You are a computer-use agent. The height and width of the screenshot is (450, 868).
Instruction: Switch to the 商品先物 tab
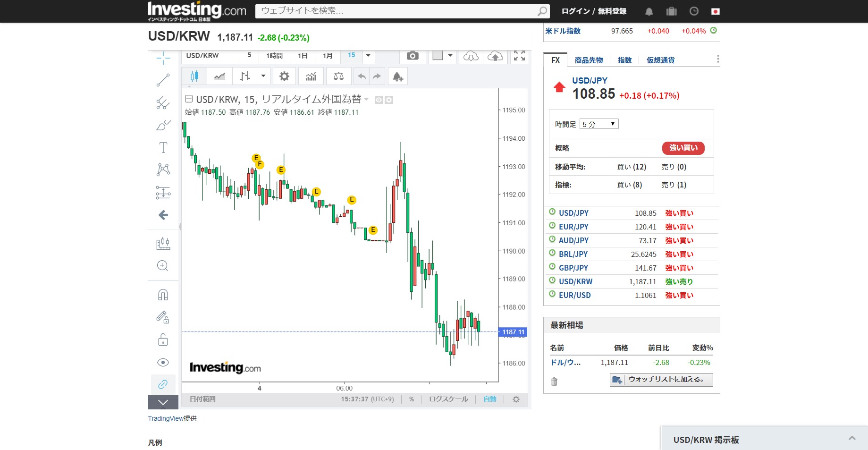coord(589,60)
